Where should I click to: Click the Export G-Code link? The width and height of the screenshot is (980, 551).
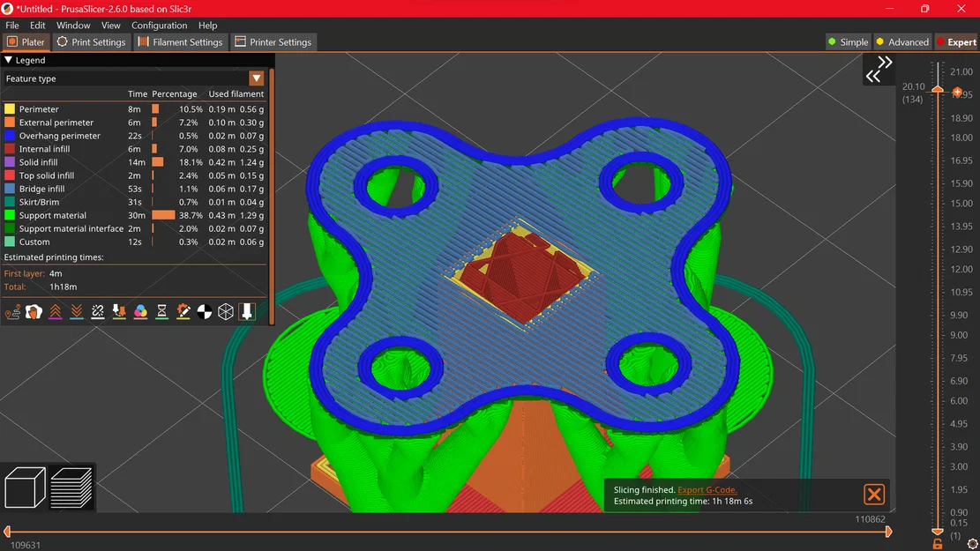click(707, 490)
